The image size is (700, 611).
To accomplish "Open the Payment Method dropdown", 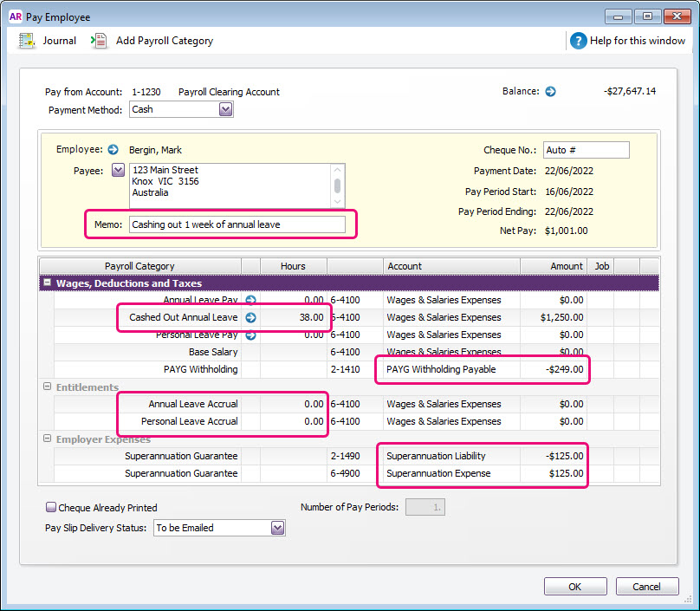I will (225, 109).
